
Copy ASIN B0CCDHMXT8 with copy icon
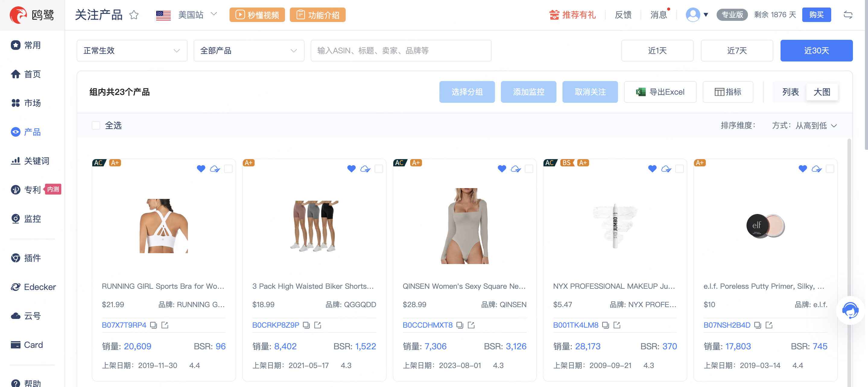point(460,325)
